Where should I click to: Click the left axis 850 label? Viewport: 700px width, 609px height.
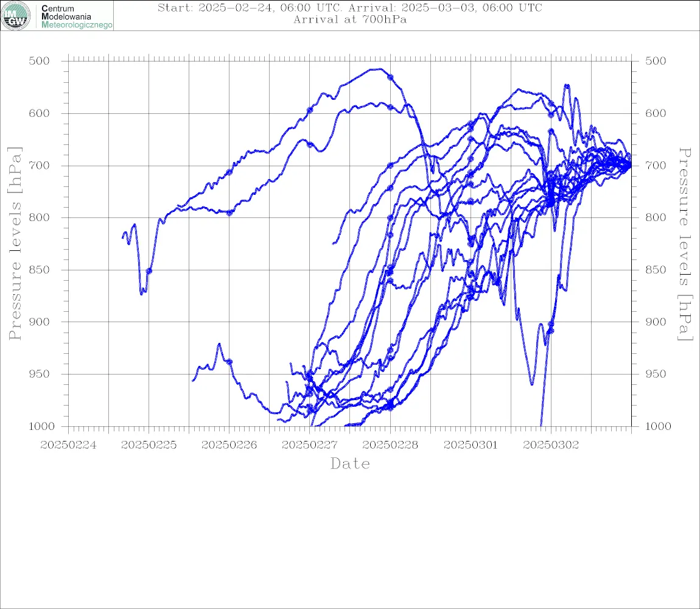pyautogui.click(x=40, y=270)
